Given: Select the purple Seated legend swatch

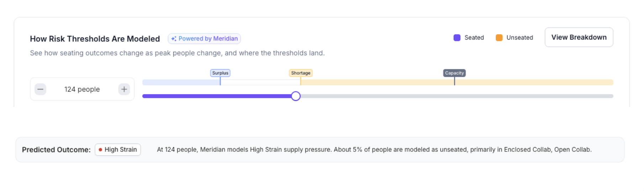Looking at the screenshot, I should pyautogui.click(x=457, y=38).
